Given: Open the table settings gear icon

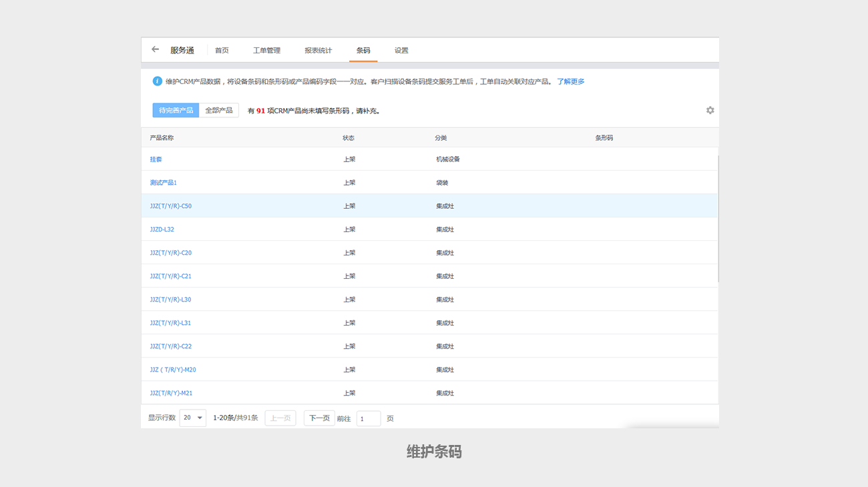Looking at the screenshot, I should (x=710, y=110).
